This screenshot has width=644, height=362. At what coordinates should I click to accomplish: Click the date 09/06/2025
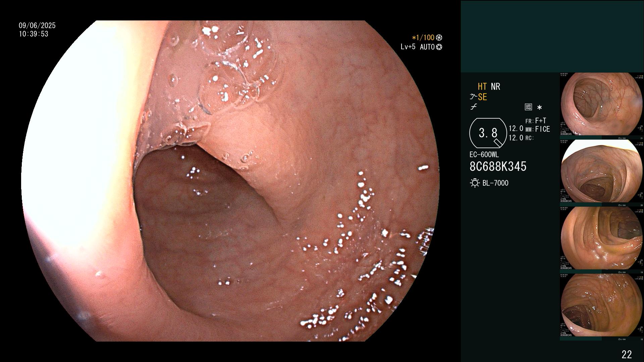(x=37, y=26)
